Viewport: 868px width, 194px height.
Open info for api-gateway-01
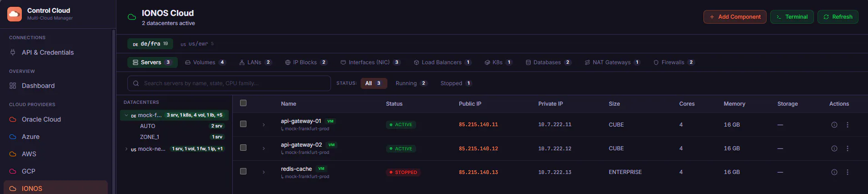tap(834, 125)
